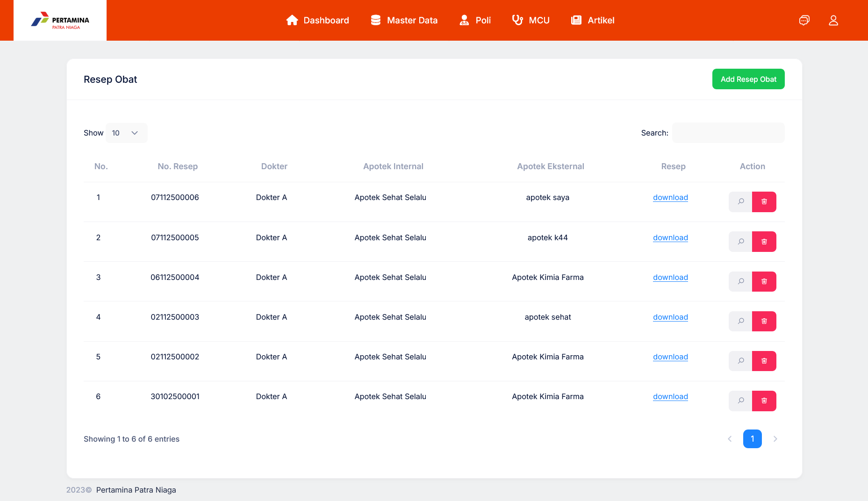Delete resep 30102500001
Viewport: 868px width, 501px height.
(764, 401)
